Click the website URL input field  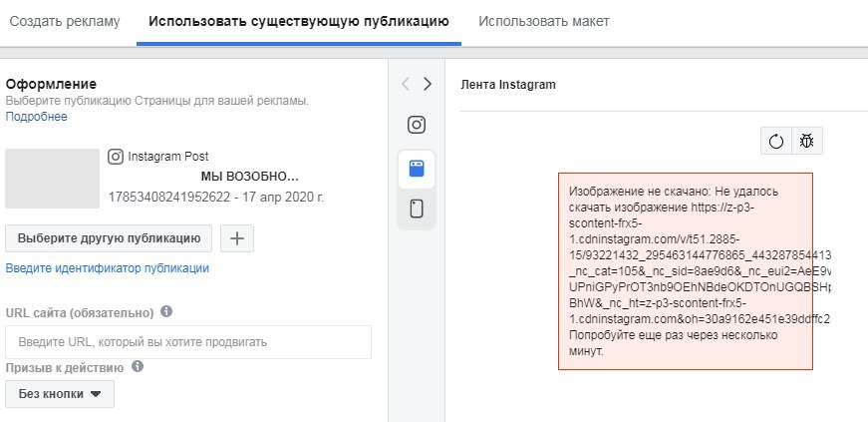pos(188,342)
